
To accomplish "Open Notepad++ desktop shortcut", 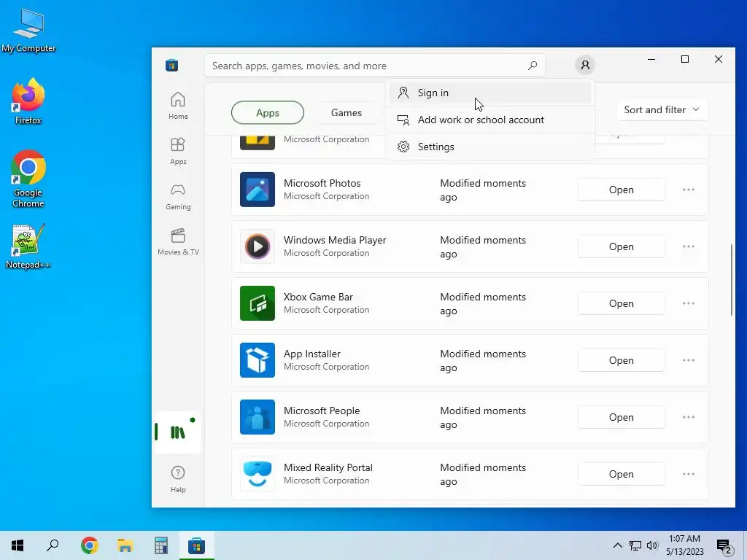I will (x=28, y=246).
